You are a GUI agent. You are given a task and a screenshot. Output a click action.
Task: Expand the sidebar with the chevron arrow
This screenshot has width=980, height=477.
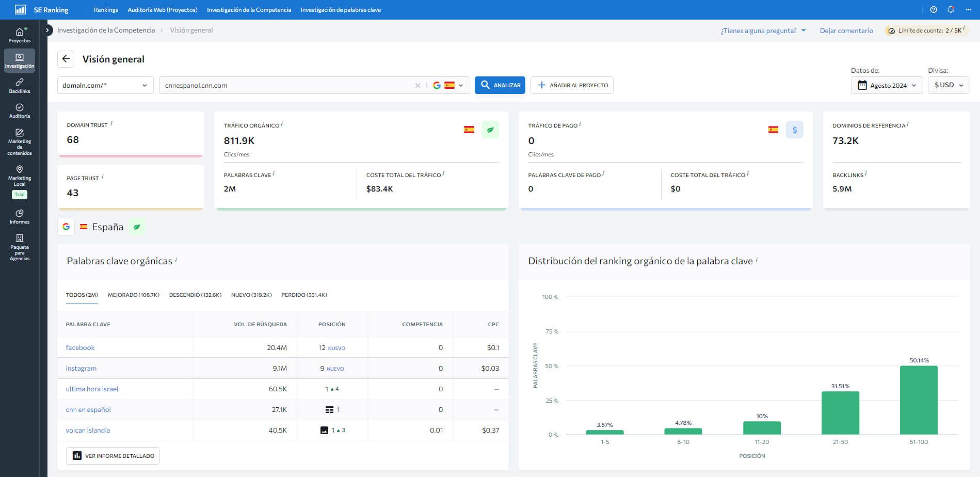click(47, 30)
